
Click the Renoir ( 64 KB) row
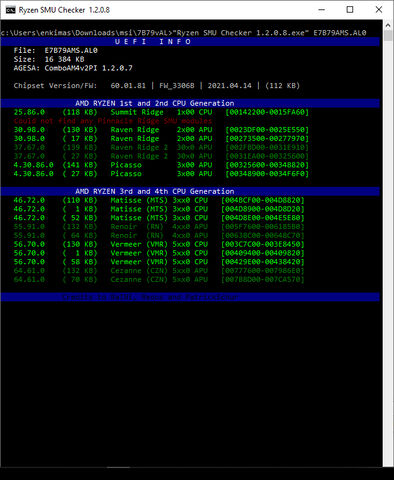(x=159, y=236)
